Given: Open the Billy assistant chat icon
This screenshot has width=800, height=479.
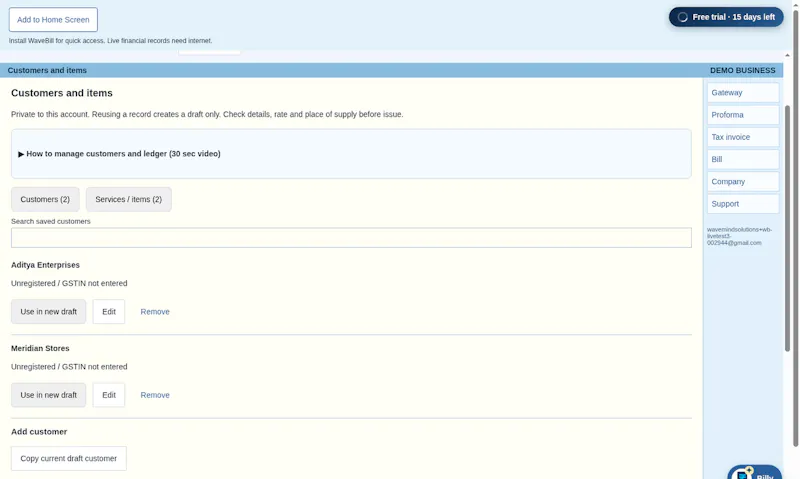Looking at the screenshot, I should 755,473.
